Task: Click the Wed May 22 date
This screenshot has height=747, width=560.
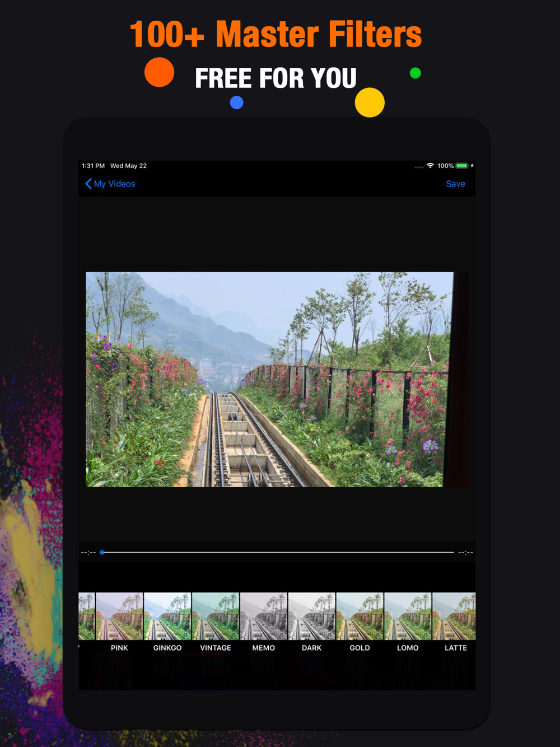Action: (128, 166)
